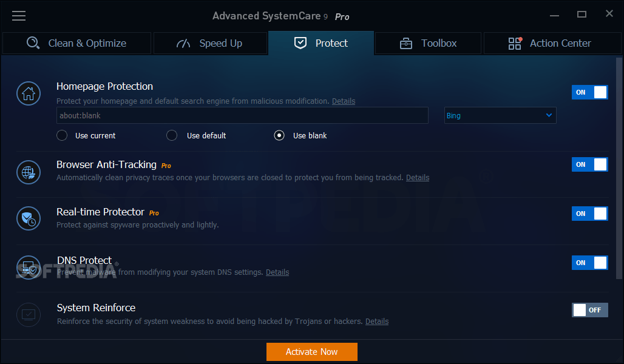Click the toolbox briefcase icon

click(x=406, y=43)
